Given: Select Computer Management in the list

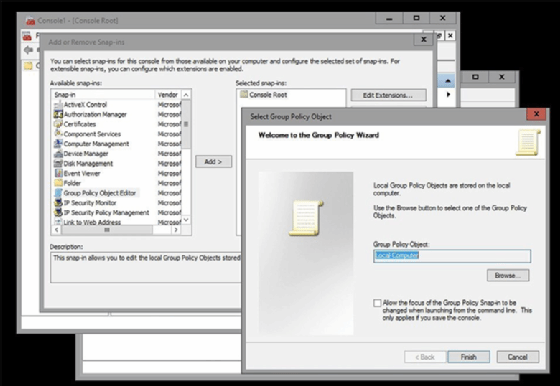Looking at the screenshot, I should pos(96,144).
